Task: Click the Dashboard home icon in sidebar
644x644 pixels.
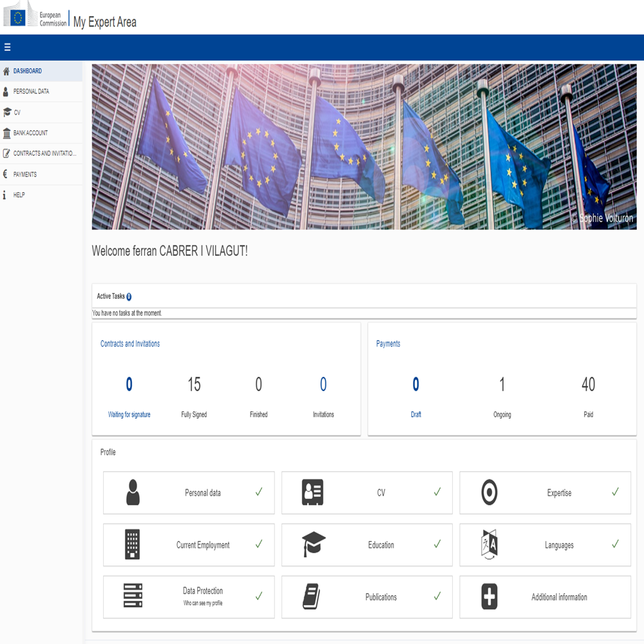Action: (x=6, y=71)
